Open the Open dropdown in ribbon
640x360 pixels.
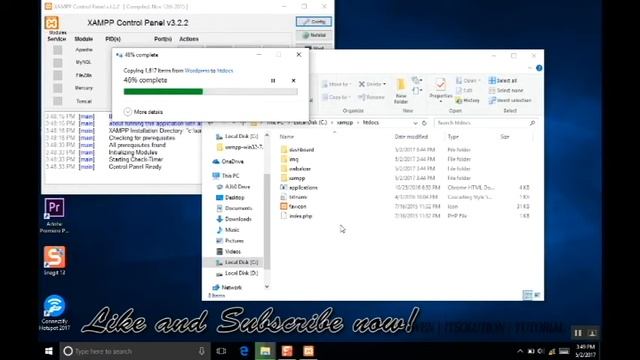467,81
